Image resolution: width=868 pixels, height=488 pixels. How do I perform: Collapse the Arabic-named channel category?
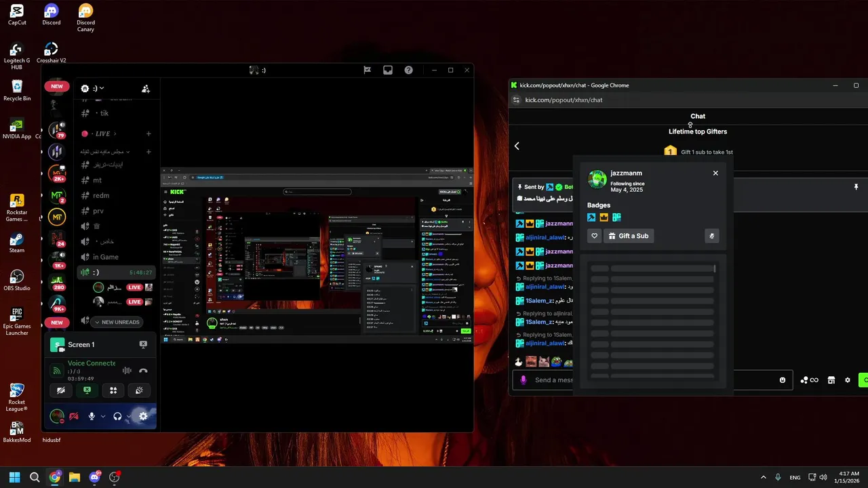(x=105, y=152)
